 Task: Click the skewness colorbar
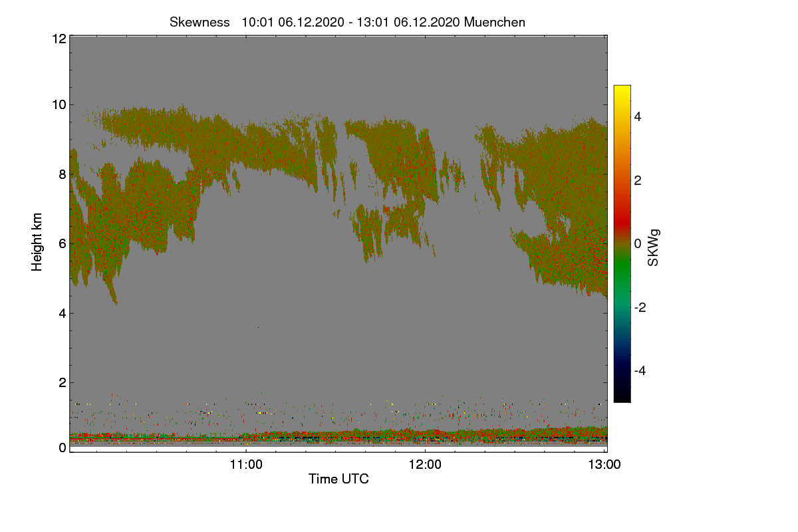pyautogui.click(x=622, y=243)
